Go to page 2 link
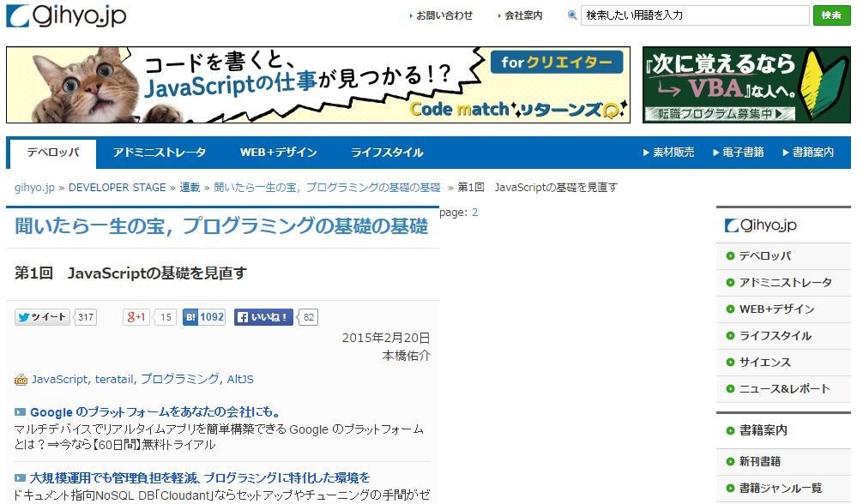 (475, 213)
